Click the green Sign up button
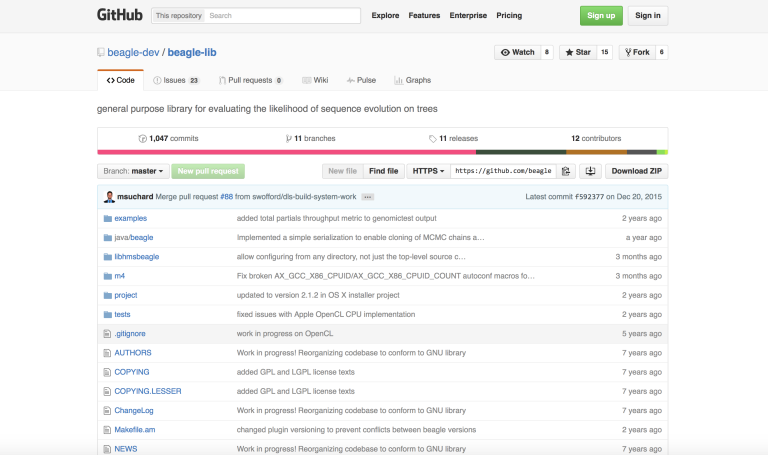768x455 pixels. pyautogui.click(x=601, y=16)
